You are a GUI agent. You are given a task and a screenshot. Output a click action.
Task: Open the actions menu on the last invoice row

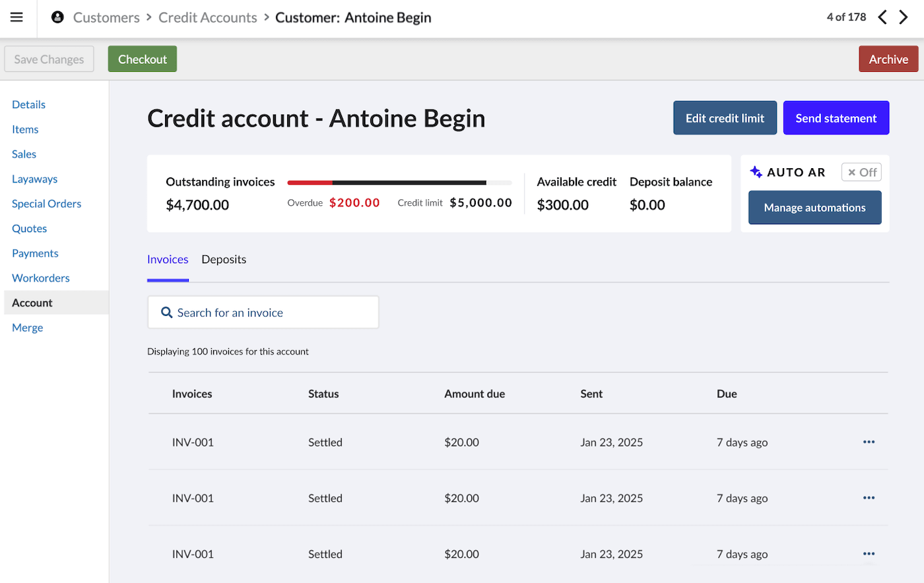869,554
